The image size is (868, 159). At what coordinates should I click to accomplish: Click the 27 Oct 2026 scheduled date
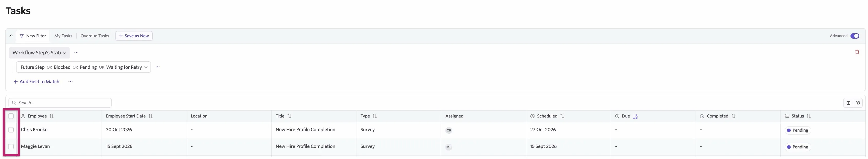(543, 130)
